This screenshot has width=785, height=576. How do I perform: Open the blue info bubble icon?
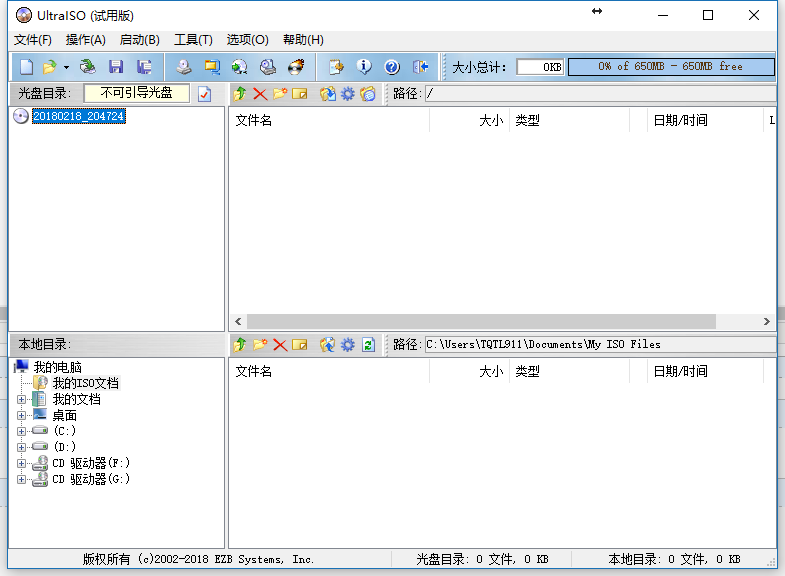(364, 67)
